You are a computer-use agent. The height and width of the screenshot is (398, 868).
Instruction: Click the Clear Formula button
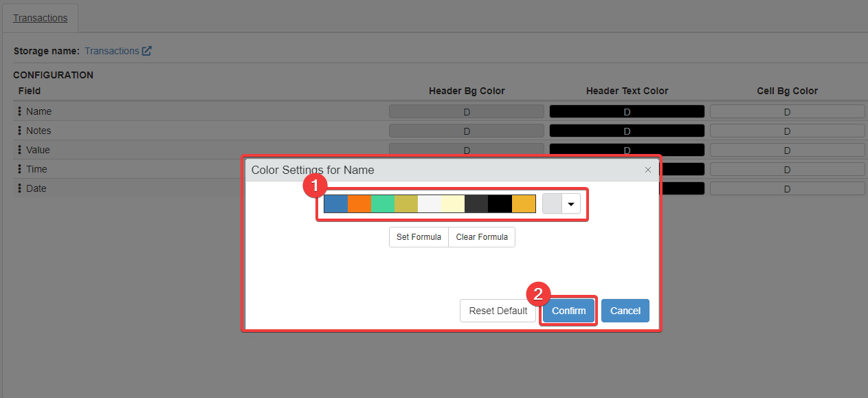(x=482, y=237)
